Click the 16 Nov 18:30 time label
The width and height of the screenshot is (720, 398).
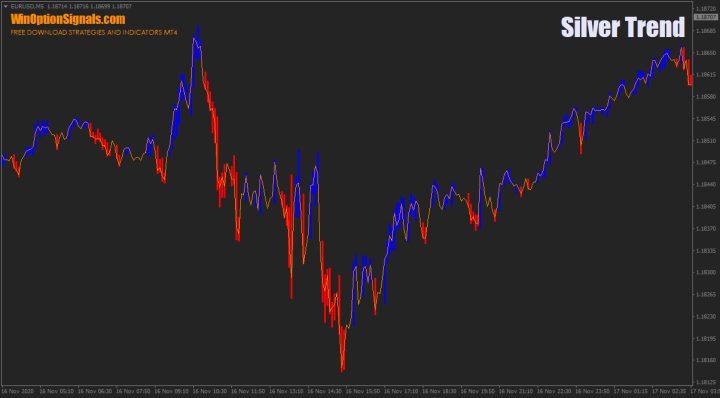point(439,392)
